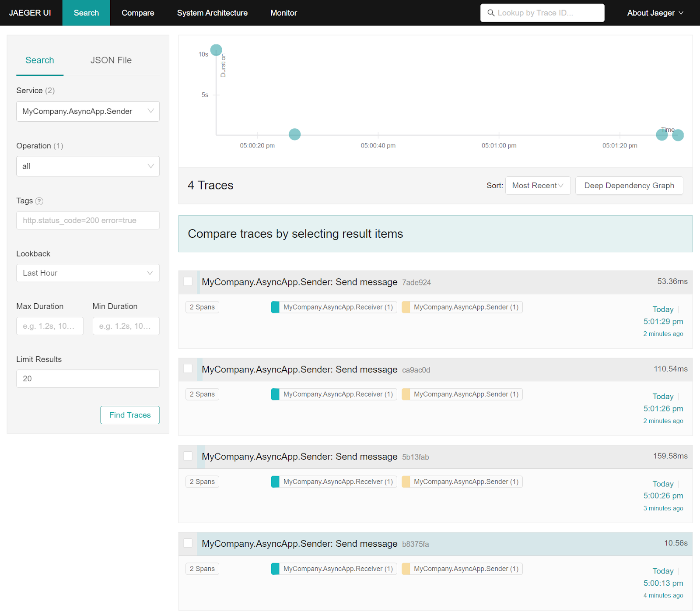Focus the Max Duration input
This screenshot has height=615, width=700.
[50, 326]
